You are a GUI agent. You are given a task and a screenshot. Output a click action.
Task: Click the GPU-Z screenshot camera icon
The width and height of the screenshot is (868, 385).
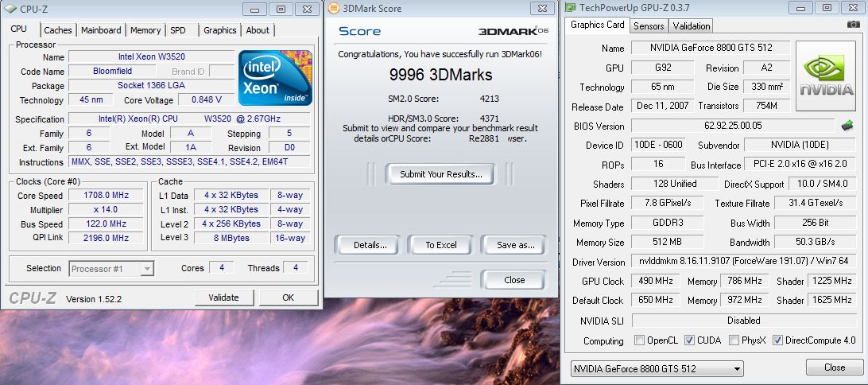click(853, 25)
